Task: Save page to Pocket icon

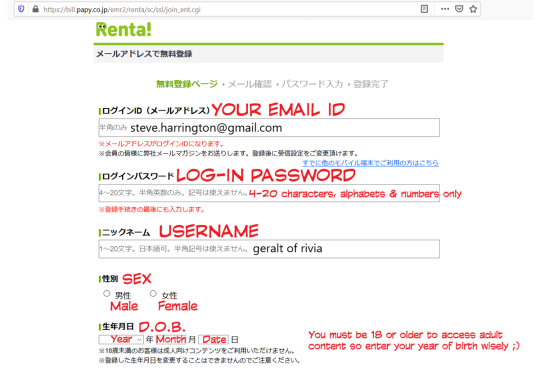Action: point(459,9)
